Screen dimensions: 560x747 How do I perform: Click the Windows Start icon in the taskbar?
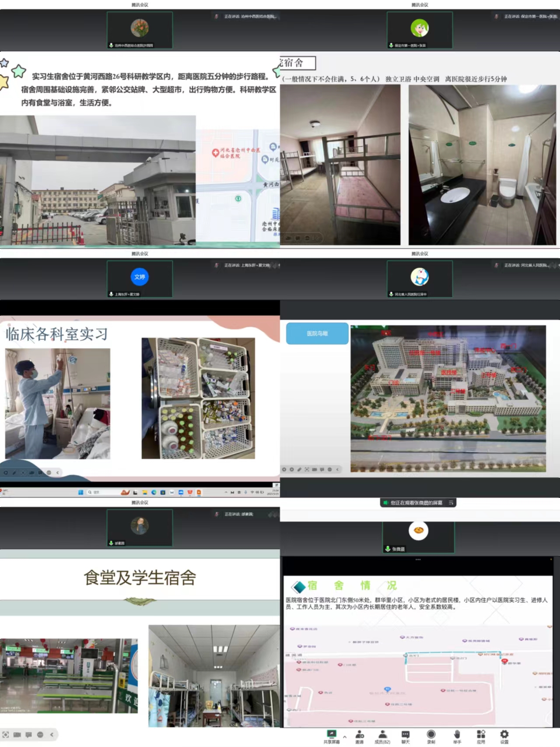pos(80,492)
